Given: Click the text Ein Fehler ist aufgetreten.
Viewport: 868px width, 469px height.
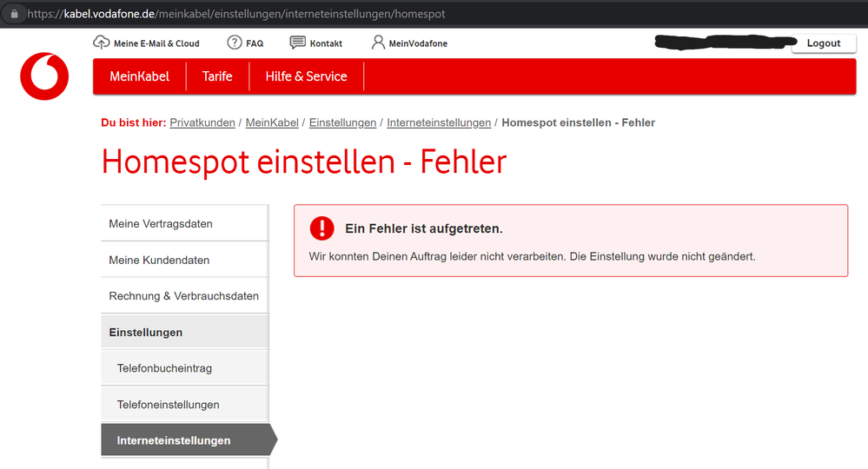Looking at the screenshot, I should point(424,228).
